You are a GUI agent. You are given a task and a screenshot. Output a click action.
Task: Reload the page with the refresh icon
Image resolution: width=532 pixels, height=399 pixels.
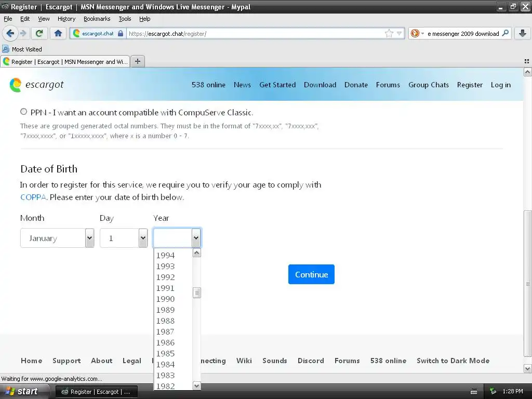click(x=39, y=33)
